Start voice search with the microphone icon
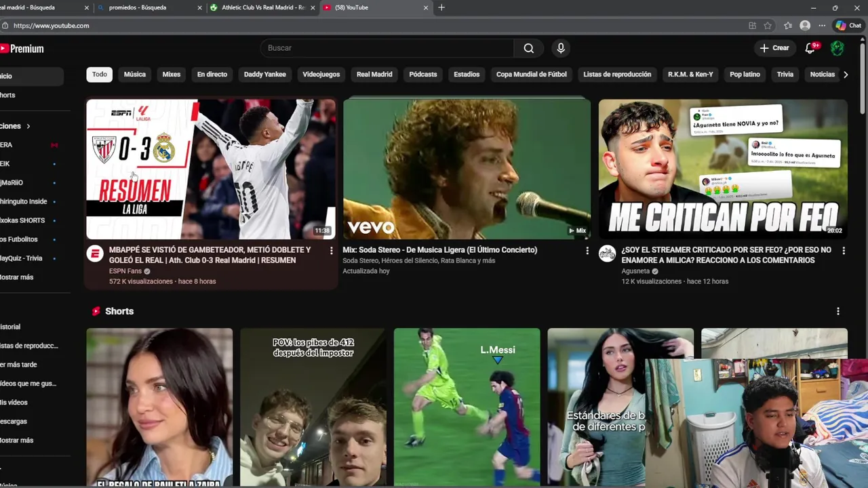The height and width of the screenshot is (488, 868). pos(560,48)
